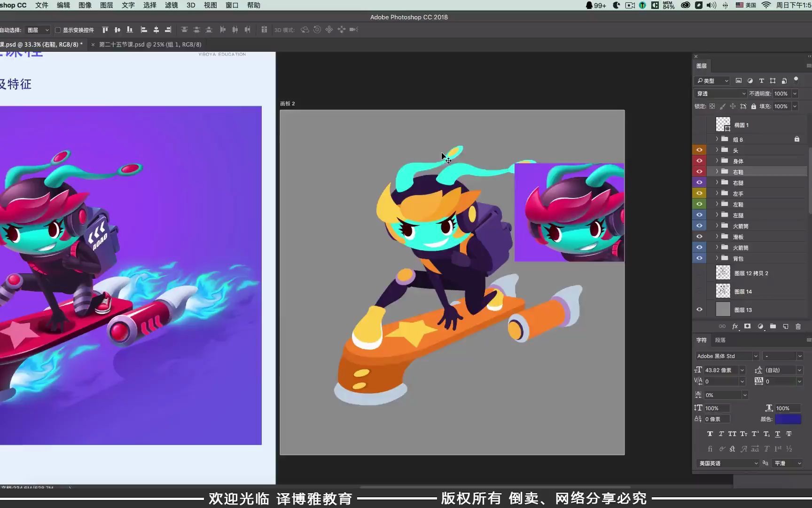The height and width of the screenshot is (508, 812).
Task: Toggle the layer filter on/off switch
Action: pos(796,79)
